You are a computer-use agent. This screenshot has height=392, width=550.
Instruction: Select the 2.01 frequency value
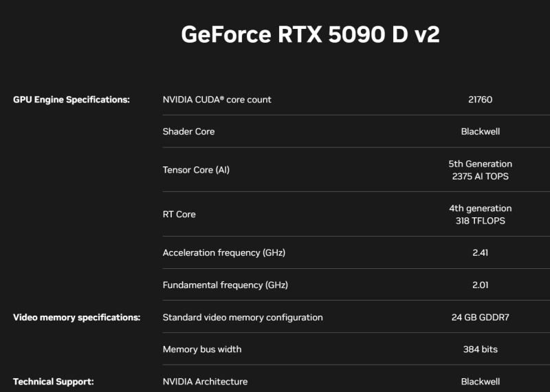[x=480, y=285]
